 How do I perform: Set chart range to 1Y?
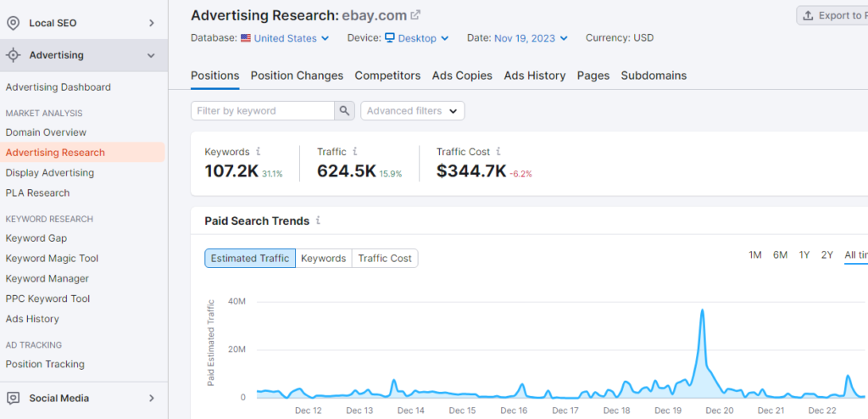(x=804, y=255)
